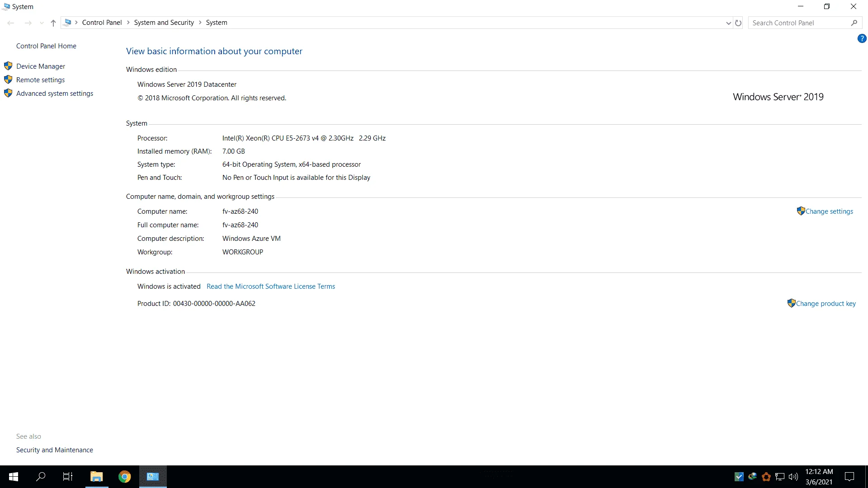Select Windows Azure VM description text
The height and width of the screenshot is (488, 868).
[251, 239]
